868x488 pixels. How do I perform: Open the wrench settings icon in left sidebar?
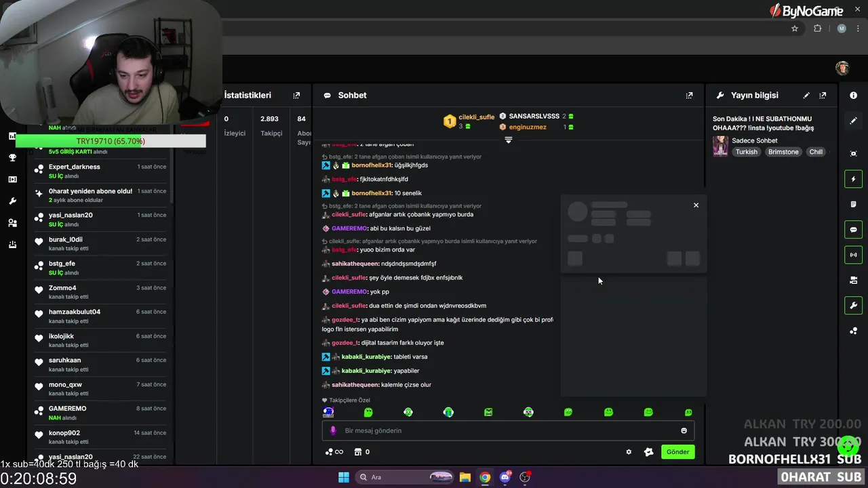click(x=12, y=201)
